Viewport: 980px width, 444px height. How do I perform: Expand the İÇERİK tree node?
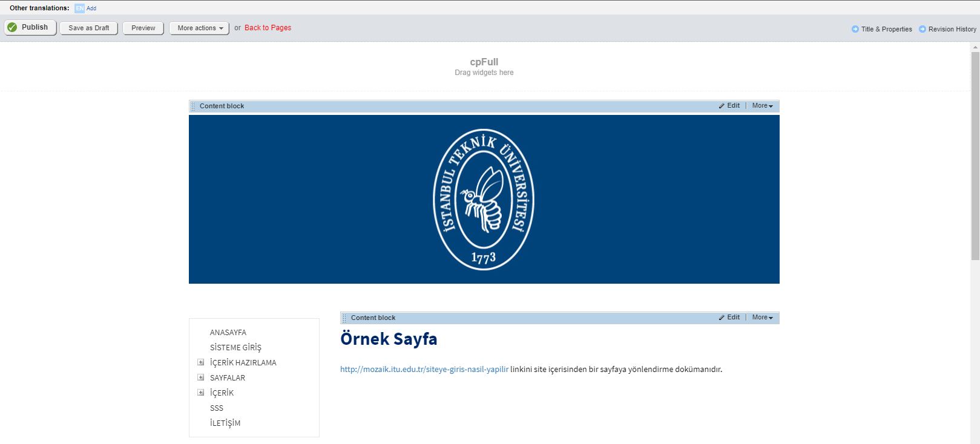coord(201,393)
